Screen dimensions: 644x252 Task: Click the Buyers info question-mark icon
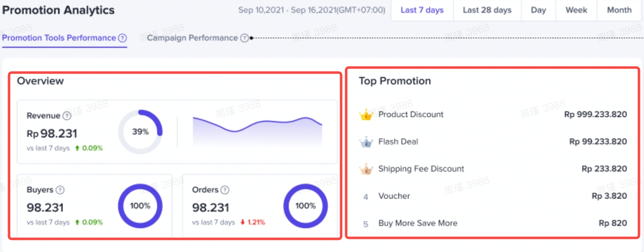coord(60,190)
